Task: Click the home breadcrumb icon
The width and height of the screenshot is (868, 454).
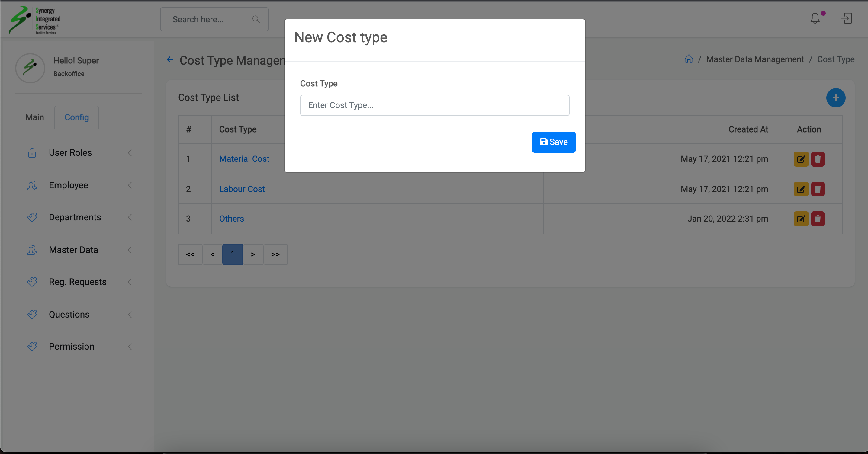Action: coord(689,59)
